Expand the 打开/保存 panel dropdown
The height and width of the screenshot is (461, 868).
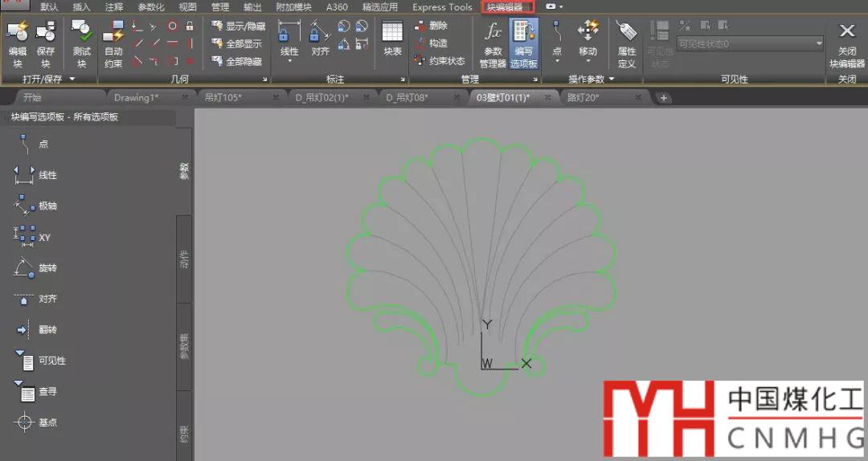click(x=72, y=80)
